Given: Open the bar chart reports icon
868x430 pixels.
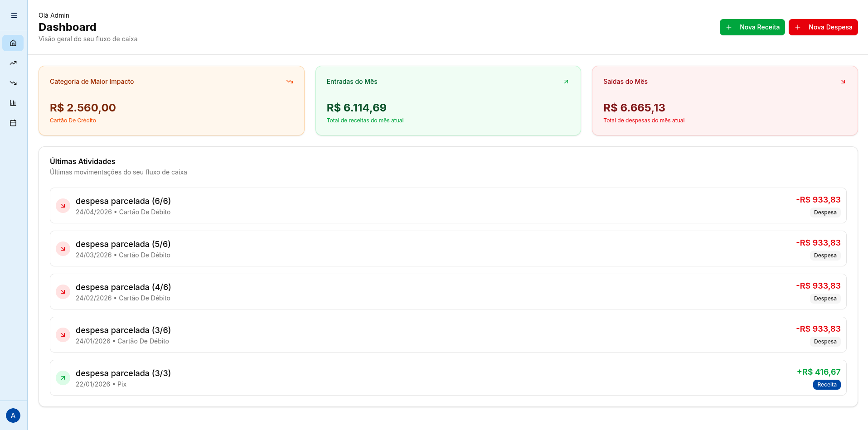Looking at the screenshot, I should tap(13, 103).
